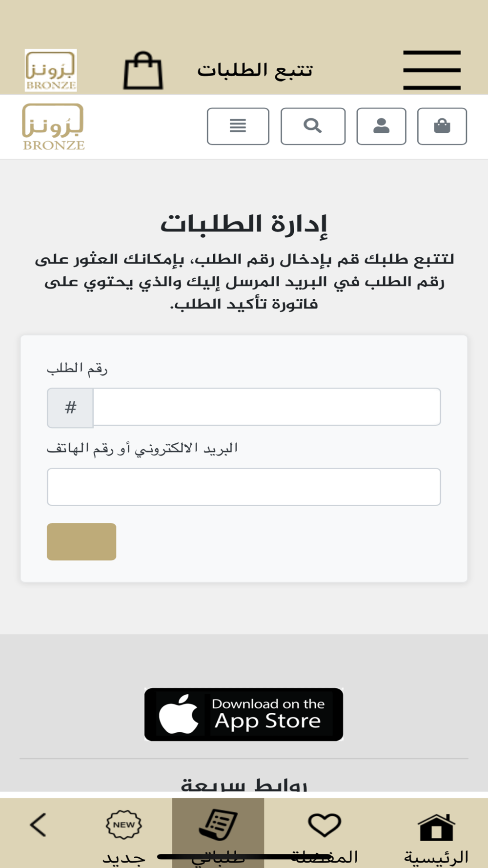Screen dimensions: 488x868
Task: Open the list menu toolbar button
Action: 238,126
